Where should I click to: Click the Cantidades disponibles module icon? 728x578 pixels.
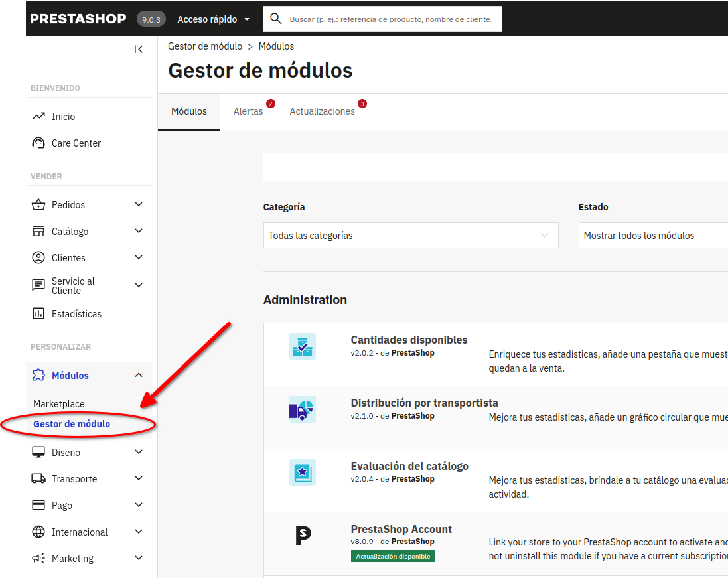[x=303, y=346]
